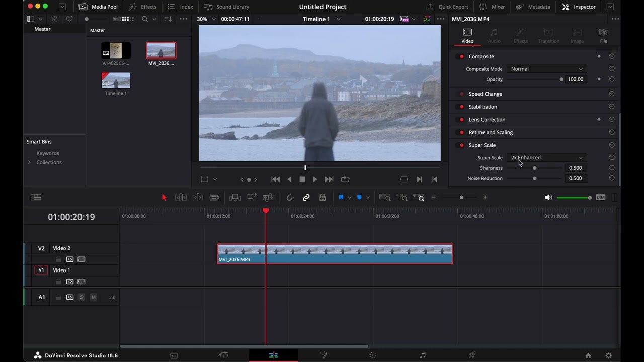This screenshot has height=362, width=644.
Task: Open the Metadata panel
Action: pos(533,7)
